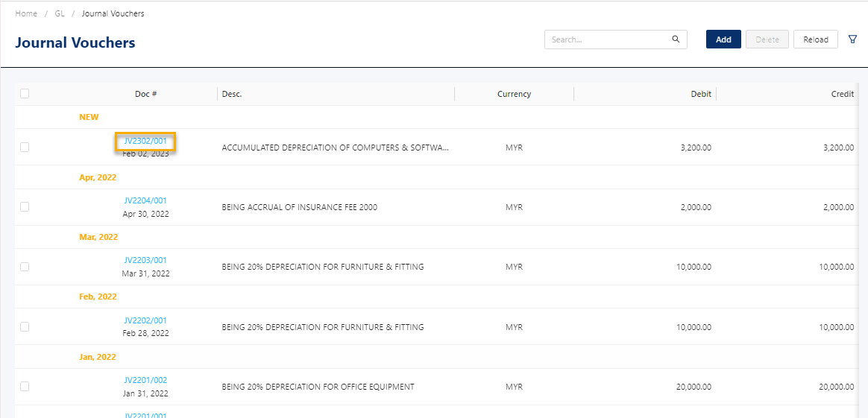Go to Home breadcrumb
Image resolution: width=868 pixels, height=418 pixels.
pyautogui.click(x=26, y=13)
